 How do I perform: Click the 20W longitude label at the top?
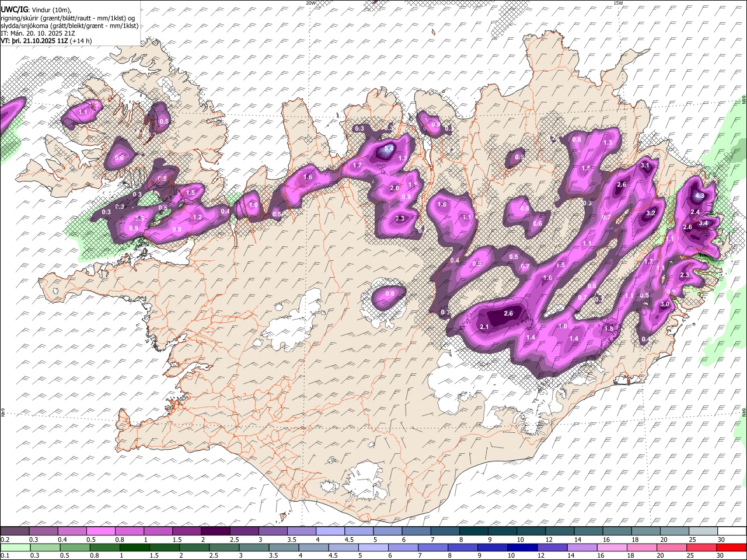click(310, 3)
